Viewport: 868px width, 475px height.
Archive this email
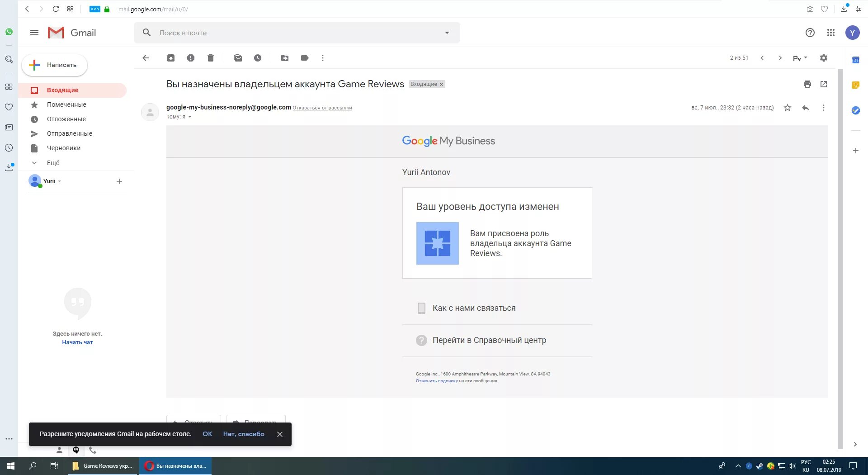click(x=171, y=58)
